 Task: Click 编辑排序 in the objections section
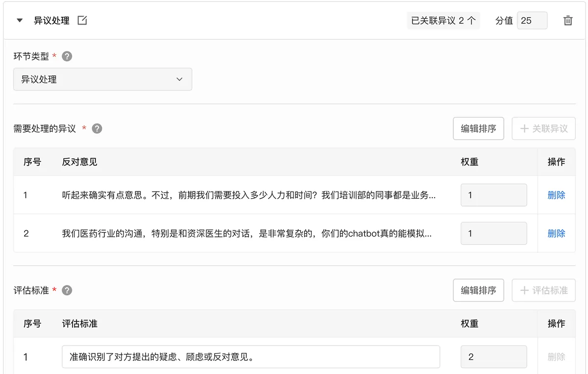(x=478, y=129)
